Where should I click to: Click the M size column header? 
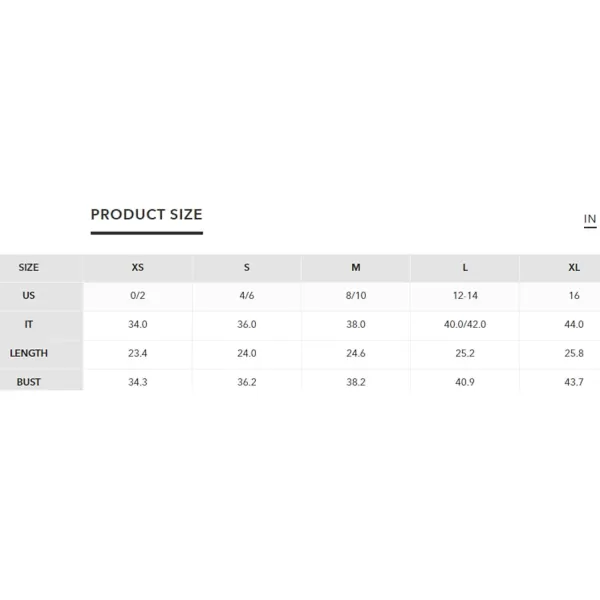pos(356,267)
